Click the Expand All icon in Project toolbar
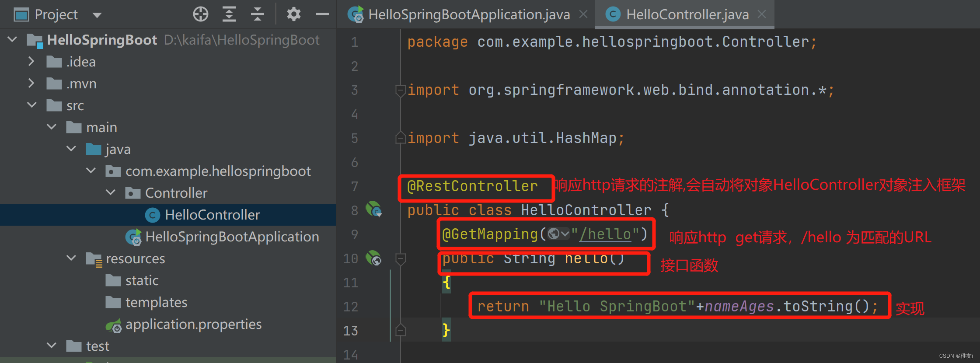Image resolution: width=980 pixels, height=363 pixels. tap(229, 14)
